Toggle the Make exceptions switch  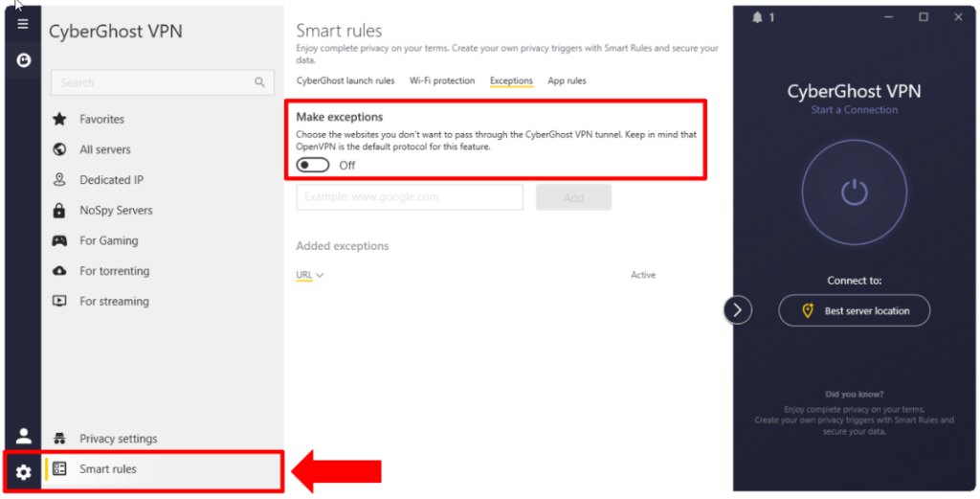click(x=313, y=165)
